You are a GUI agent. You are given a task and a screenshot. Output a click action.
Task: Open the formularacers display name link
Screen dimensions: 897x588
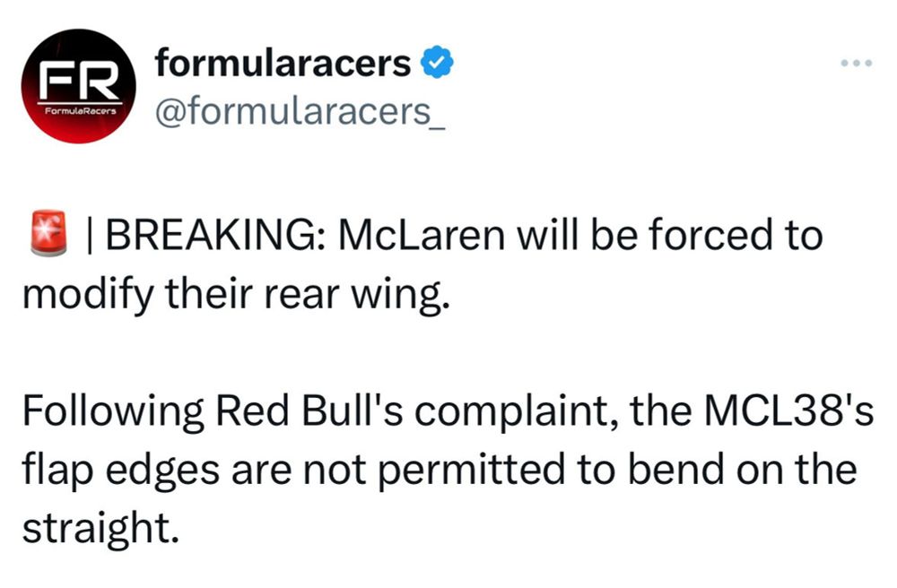click(x=283, y=64)
